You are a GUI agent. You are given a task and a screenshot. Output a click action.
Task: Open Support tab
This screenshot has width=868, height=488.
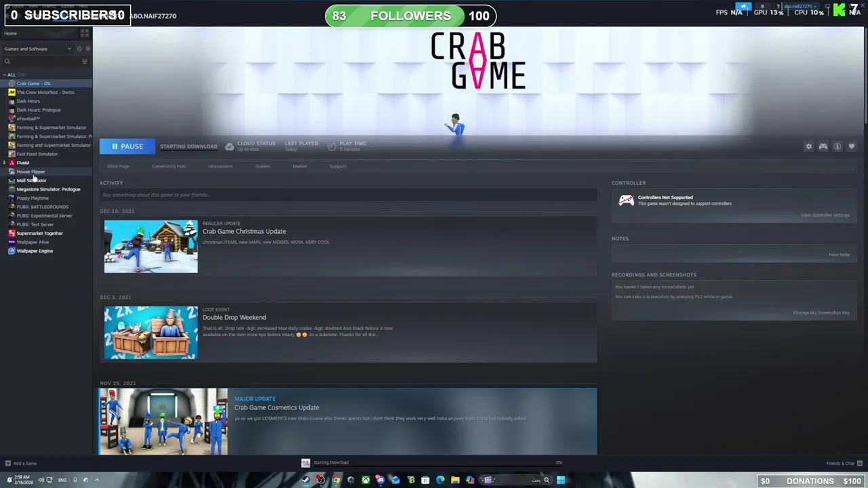tap(338, 166)
